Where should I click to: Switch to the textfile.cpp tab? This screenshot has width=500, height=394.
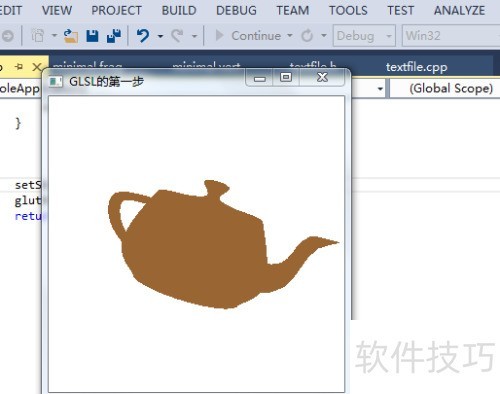tap(416, 67)
